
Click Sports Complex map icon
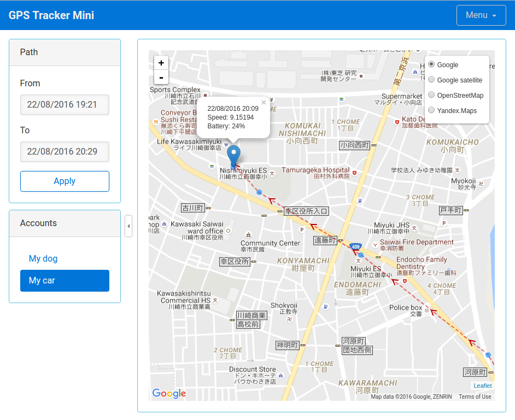click(x=205, y=95)
